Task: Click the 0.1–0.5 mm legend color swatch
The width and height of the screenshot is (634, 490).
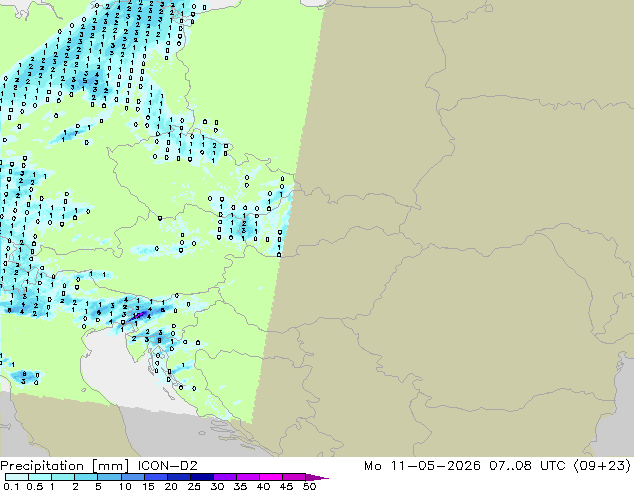Action: coord(17,477)
